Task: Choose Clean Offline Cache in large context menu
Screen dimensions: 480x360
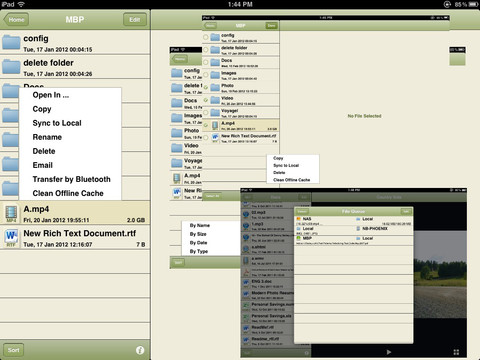Action: tap(68, 193)
